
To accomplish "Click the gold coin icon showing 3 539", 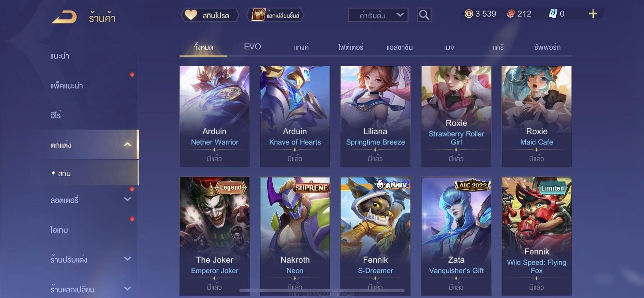I will tap(469, 14).
